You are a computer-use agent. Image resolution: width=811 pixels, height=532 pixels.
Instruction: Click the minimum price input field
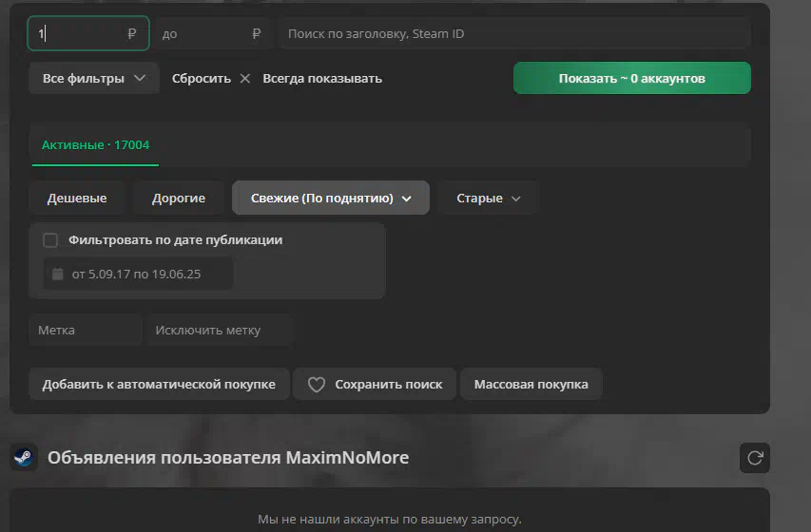pos(87,33)
